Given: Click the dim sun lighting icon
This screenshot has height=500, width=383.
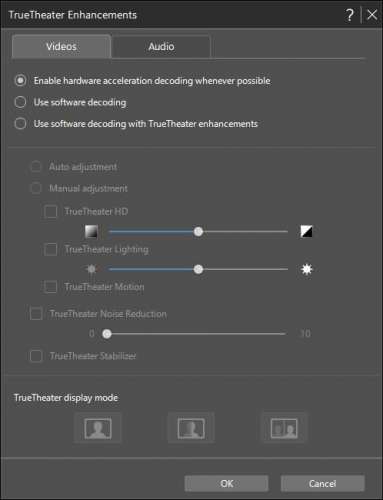Looking at the screenshot, I should (x=91, y=269).
